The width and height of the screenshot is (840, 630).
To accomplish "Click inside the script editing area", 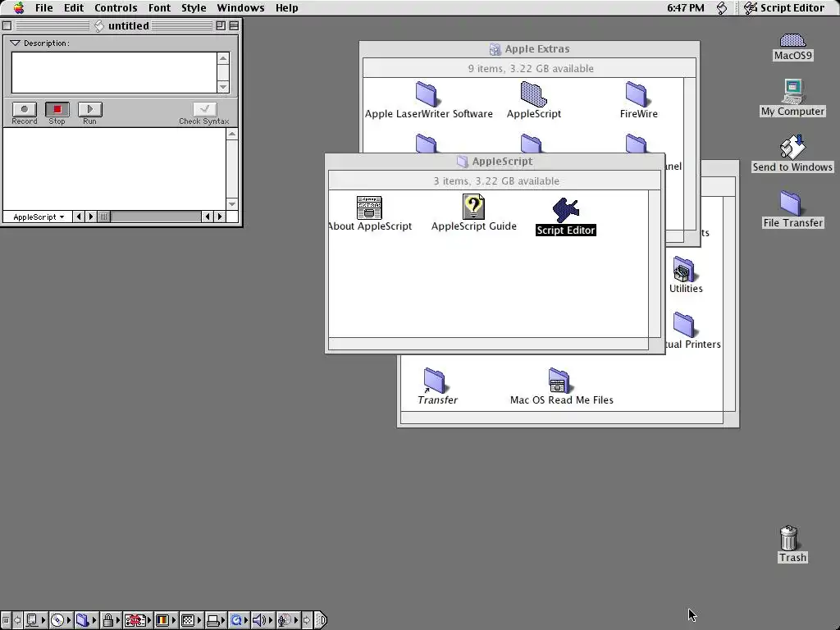I will [115, 169].
